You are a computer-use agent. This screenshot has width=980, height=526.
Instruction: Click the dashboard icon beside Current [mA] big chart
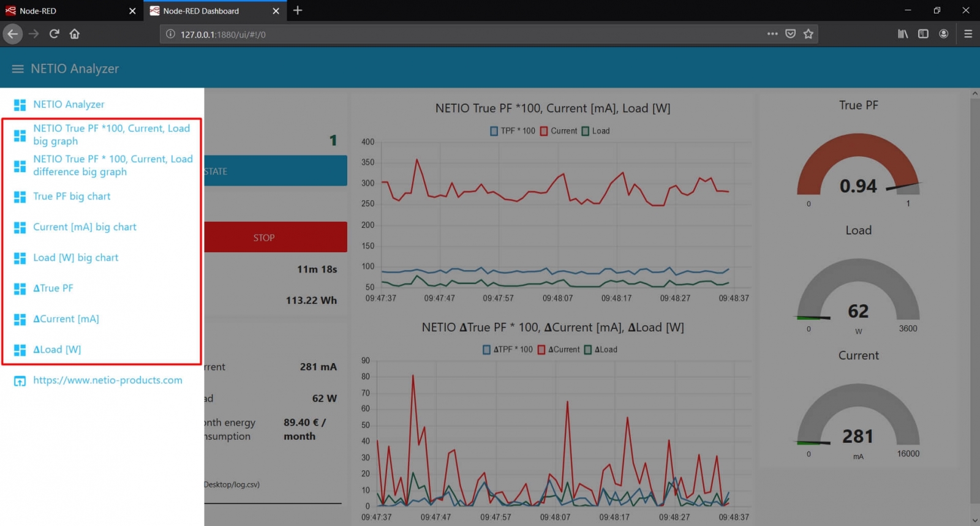click(20, 227)
